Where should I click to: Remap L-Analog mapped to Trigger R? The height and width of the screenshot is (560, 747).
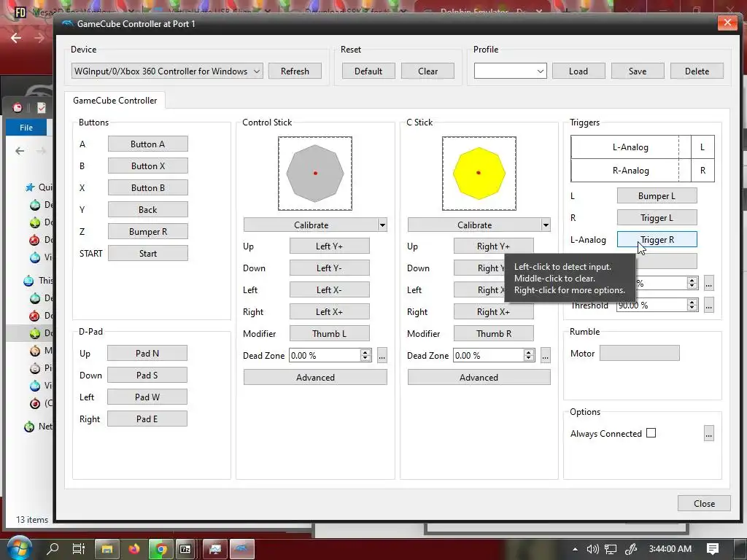[x=657, y=239]
